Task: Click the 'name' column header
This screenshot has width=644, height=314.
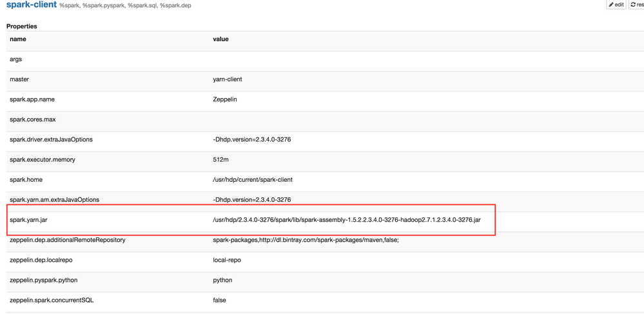Action: pyautogui.click(x=18, y=39)
